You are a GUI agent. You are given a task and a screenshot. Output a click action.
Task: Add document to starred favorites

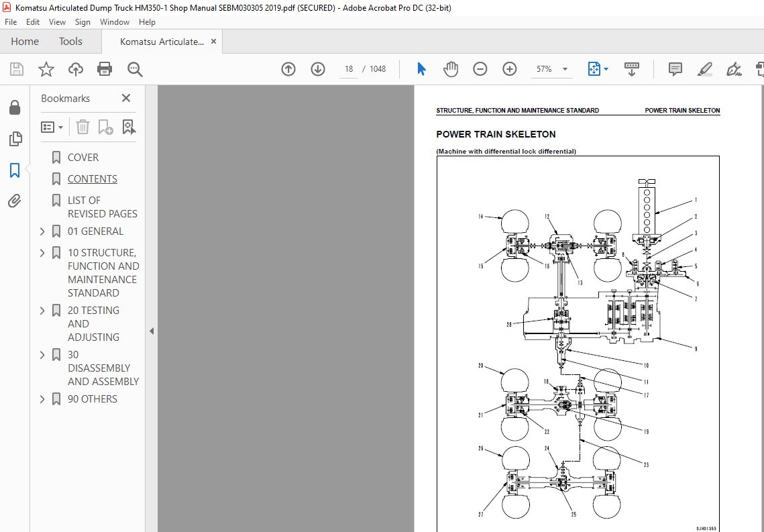tap(46, 69)
